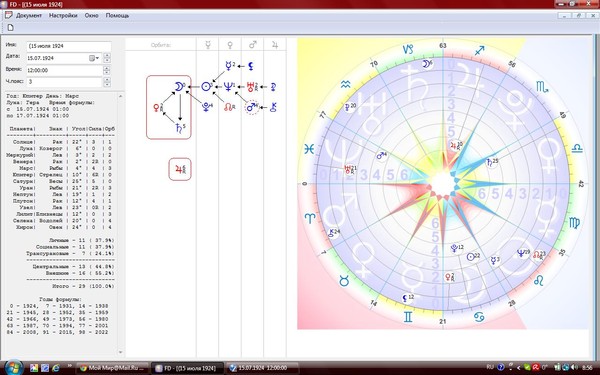Select the Mercury orbit column header
Image resolution: width=600 pixels, height=375 pixels.
[208, 45]
